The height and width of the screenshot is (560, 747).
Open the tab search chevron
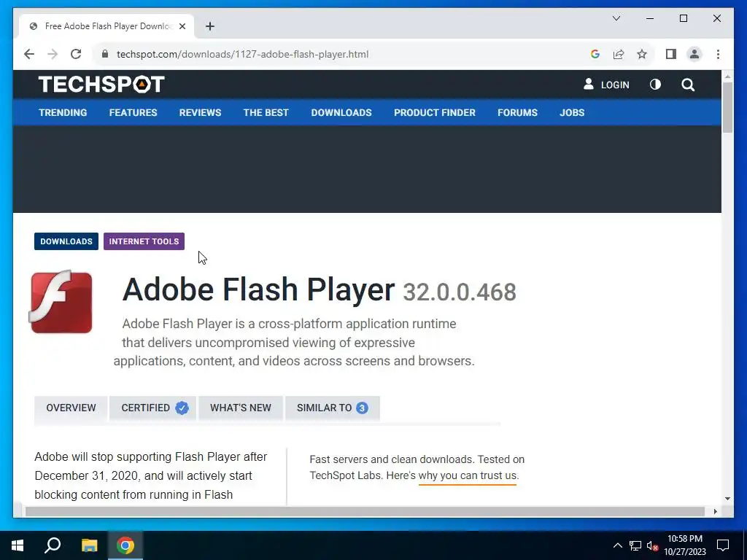click(x=616, y=18)
